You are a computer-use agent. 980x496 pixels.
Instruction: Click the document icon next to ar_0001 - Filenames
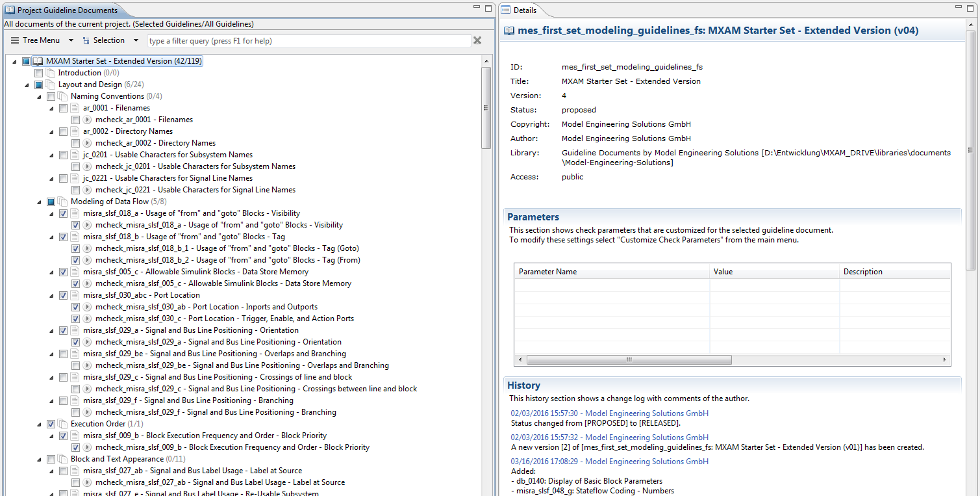coord(75,107)
